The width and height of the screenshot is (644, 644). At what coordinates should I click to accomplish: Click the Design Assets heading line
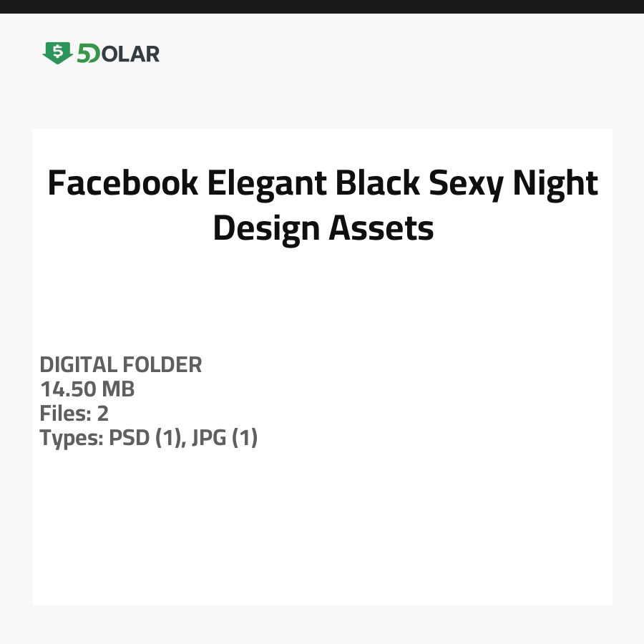(x=323, y=229)
